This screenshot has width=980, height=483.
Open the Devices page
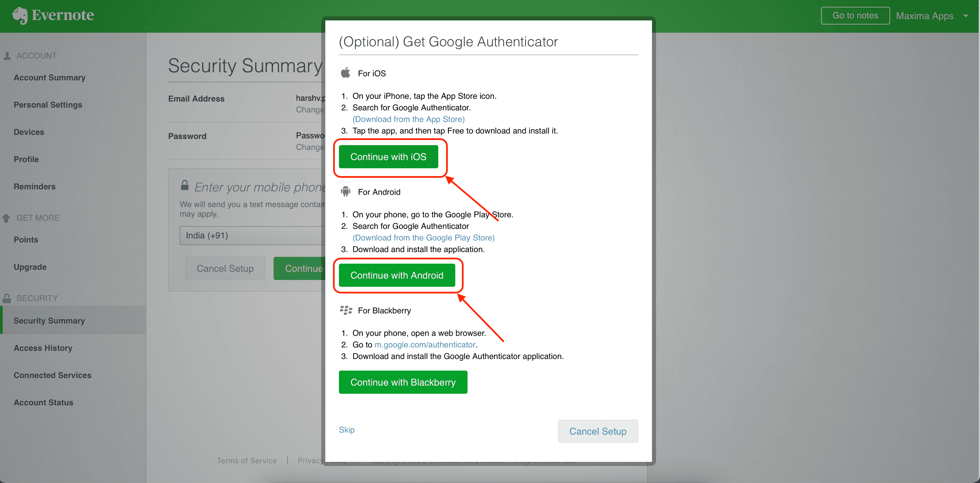coord(29,132)
